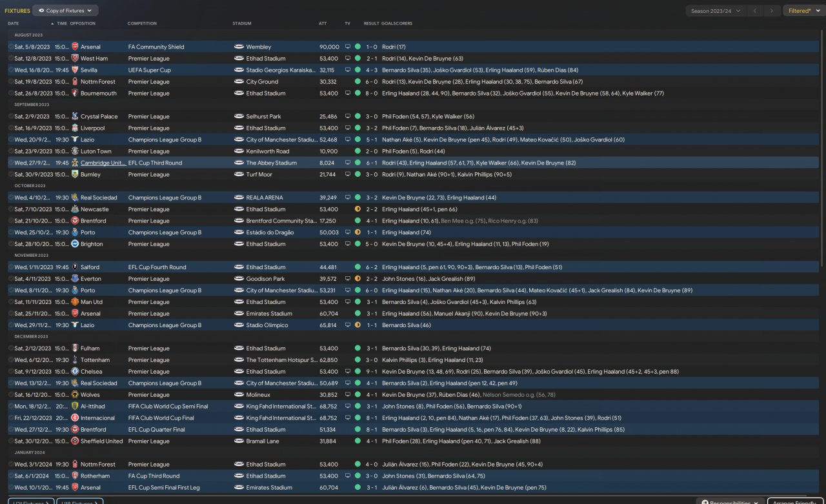Click the orange draw indicator in the Newcastle row
Screen dimensions: 826x504
358,210
